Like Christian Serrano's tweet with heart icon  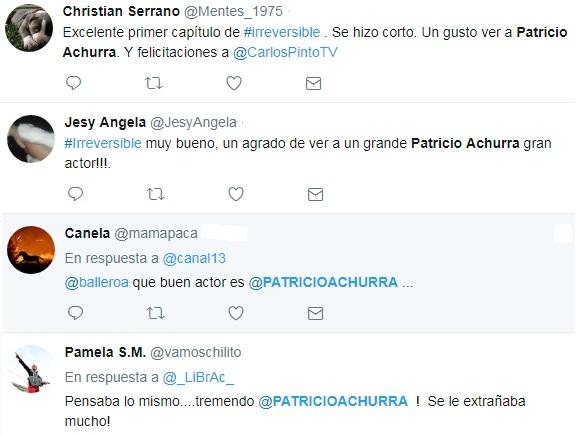pyautogui.click(x=234, y=83)
